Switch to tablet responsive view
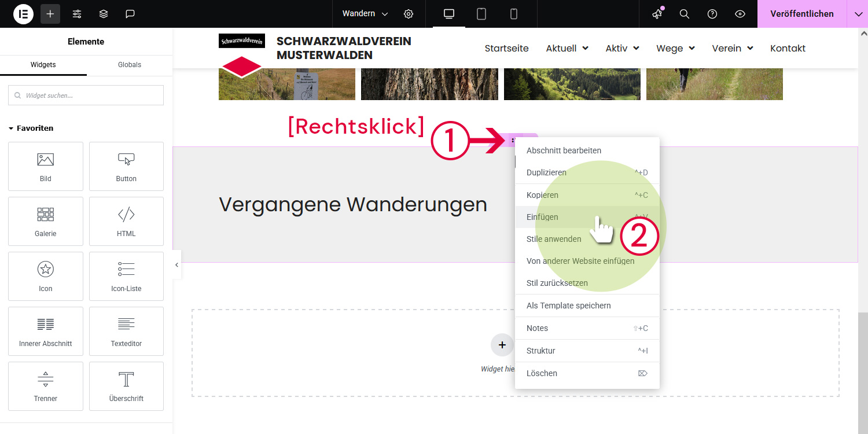 coord(481,14)
